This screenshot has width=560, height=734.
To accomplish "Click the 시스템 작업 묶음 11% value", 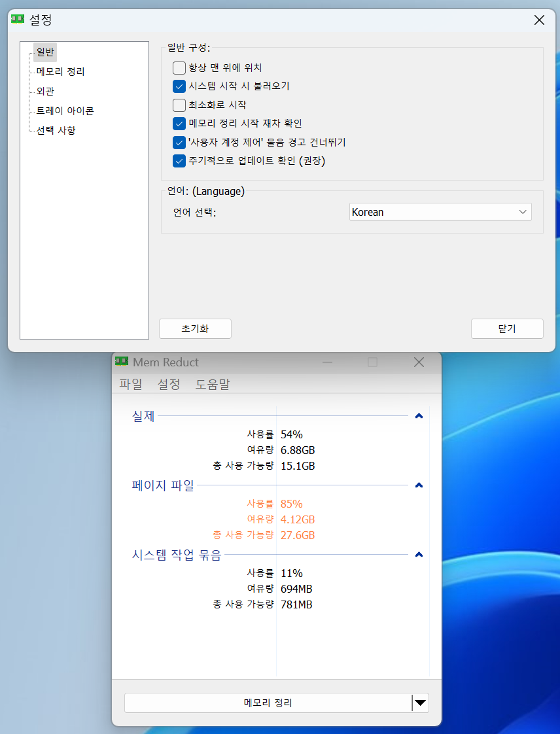I will coord(292,574).
